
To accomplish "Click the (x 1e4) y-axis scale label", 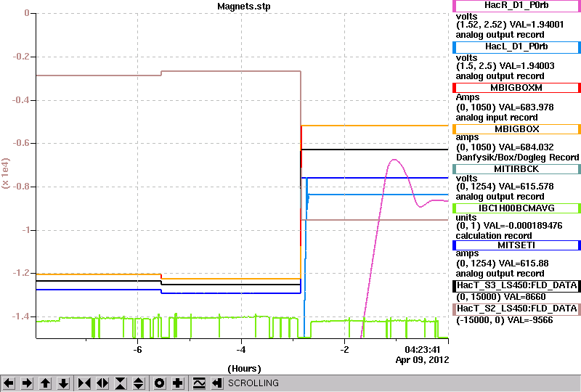I will (6, 173).
